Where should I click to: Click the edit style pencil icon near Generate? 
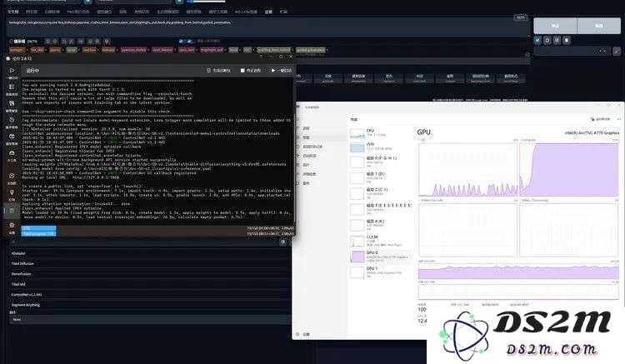coord(616,51)
